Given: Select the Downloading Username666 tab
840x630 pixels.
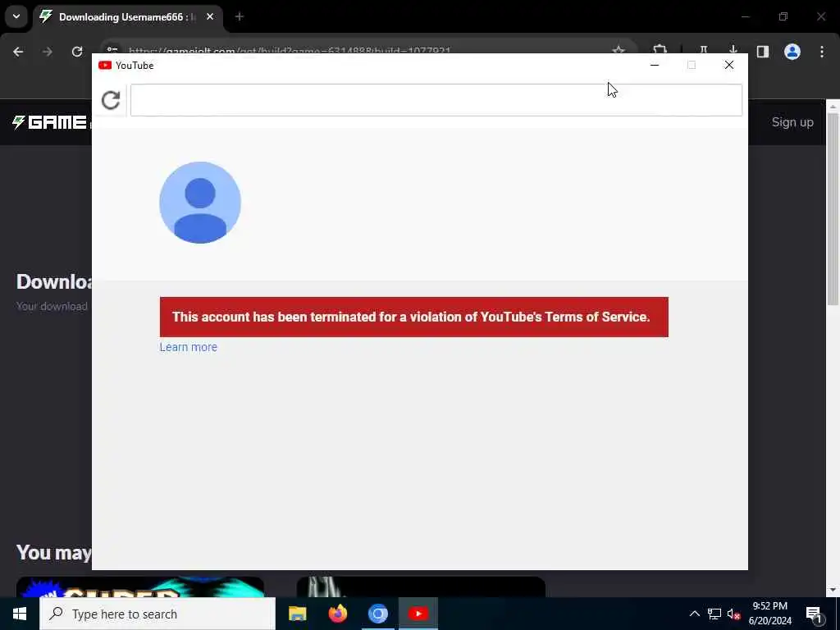Looking at the screenshot, I should pyautogui.click(x=127, y=17).
